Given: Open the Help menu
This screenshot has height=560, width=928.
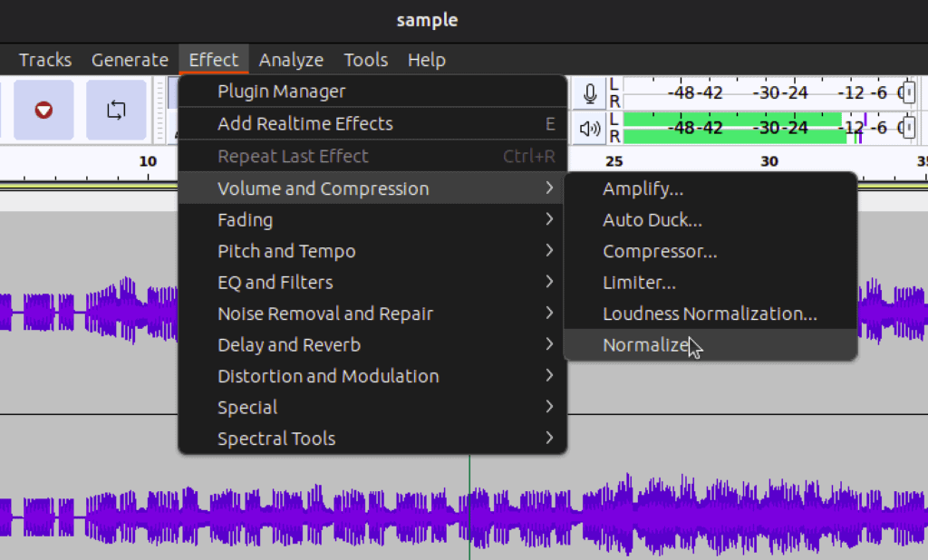Looking at the screenshot, I should point(426,60).
